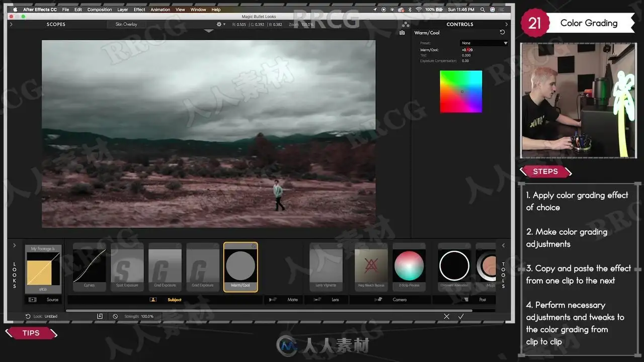Open the gear settings dropdown
This screenshot has width=644, height=362.
221,24
